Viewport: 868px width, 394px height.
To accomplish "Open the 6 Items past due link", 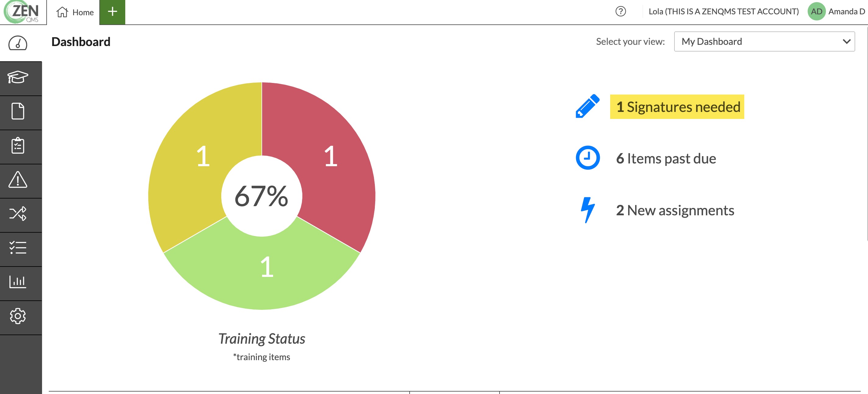I will [x=666, y=158].
